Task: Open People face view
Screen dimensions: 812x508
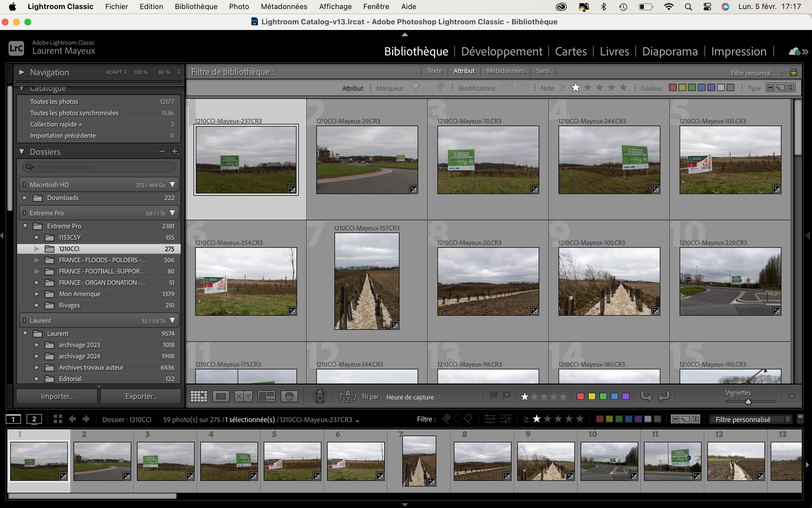Action: 289,397
